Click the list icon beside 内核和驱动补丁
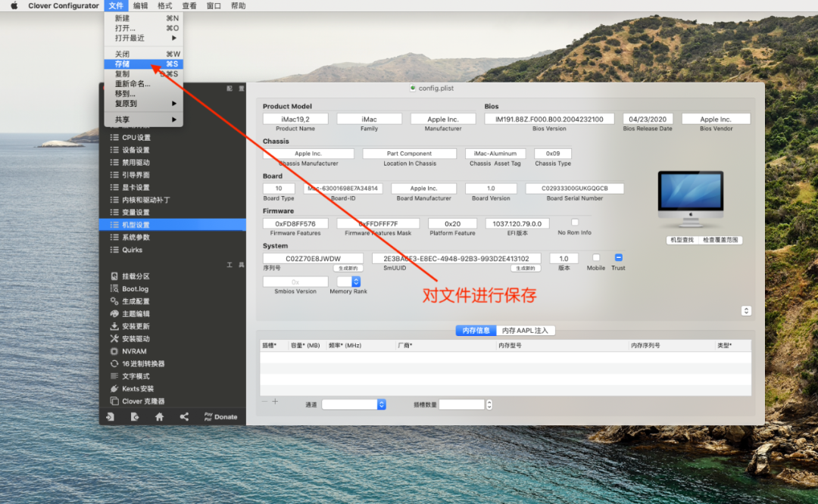Screen dimensions: 818x504 [x=114, y=200]
